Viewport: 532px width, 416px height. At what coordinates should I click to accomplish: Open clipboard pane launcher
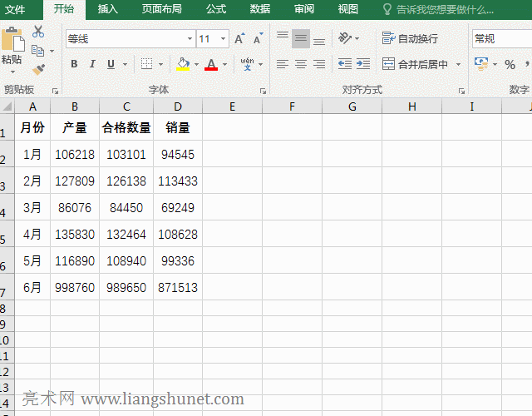(x=56, y=91)
